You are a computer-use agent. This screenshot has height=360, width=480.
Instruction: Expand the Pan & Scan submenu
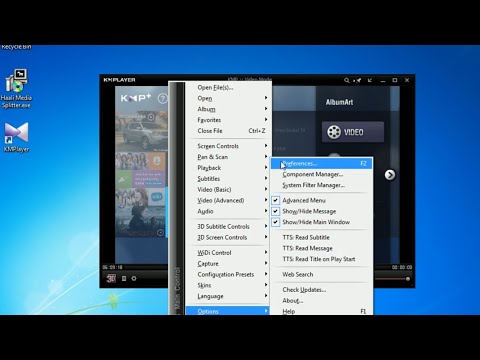coord(229,157)
